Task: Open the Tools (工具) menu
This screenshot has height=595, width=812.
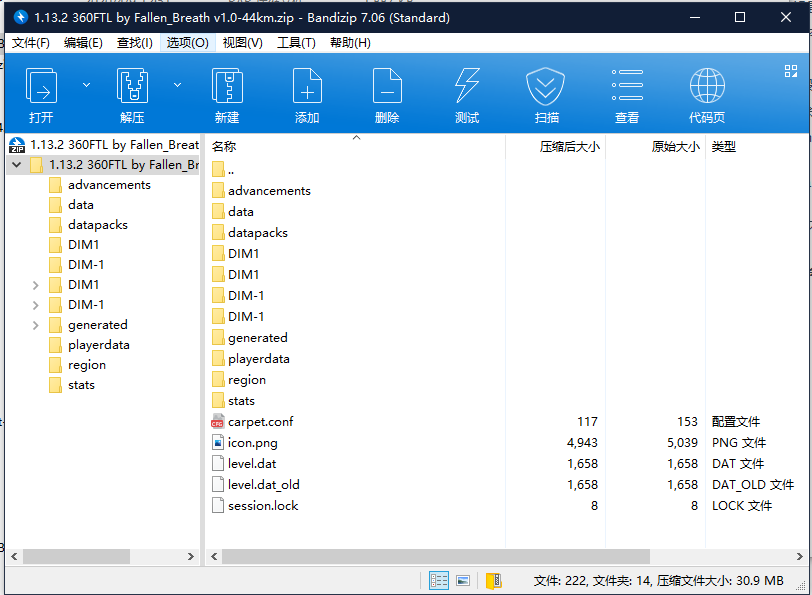Action: point(296,43)
